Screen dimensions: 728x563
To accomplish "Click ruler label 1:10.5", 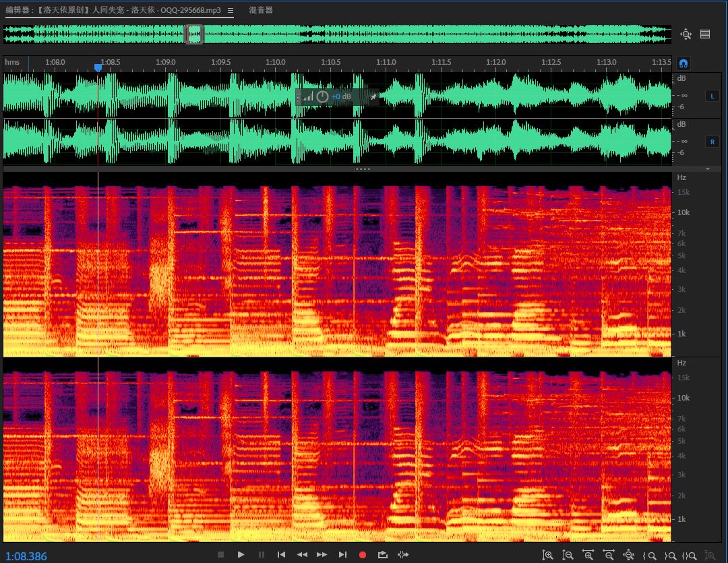I will point(331,62).
